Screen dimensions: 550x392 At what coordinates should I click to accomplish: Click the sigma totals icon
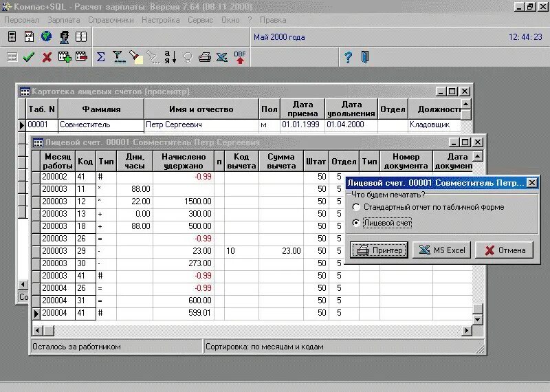(100, 57)
